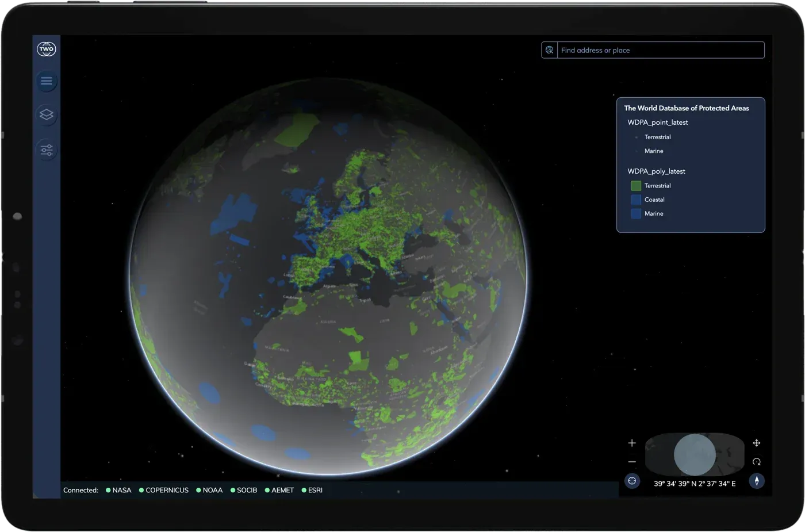This screenshot has height=532, width=805.
Task: Click the green Terrestrial polygon swatch
Action: [636, 186]
